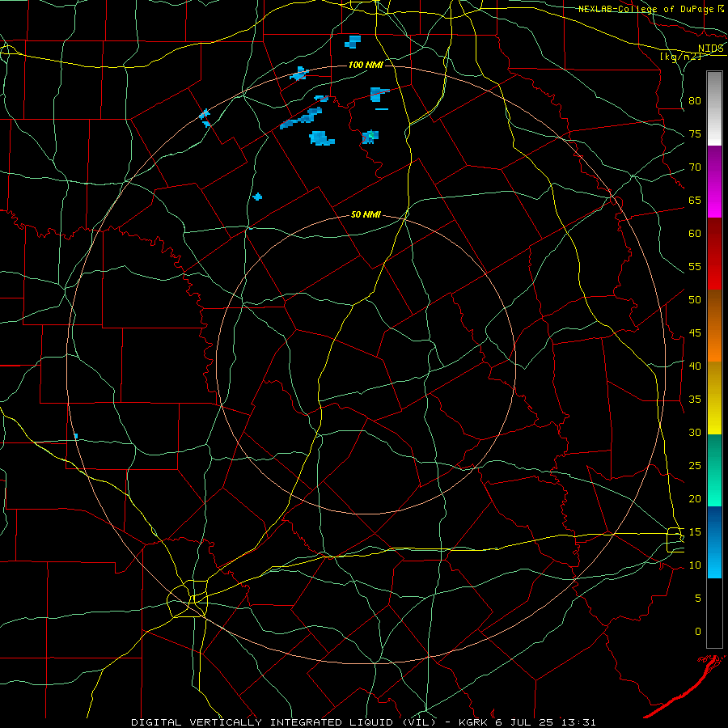Viewport: 728px width, 728px height.
Task: Select the 25 value on the color scale
Action: pos(695,465)
